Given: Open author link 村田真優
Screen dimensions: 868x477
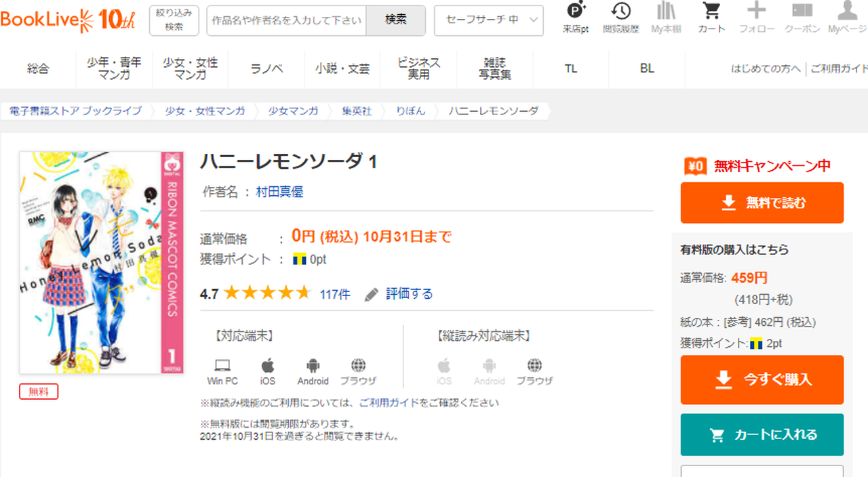Looking at the screenshot, I should (x=279, y=192).
